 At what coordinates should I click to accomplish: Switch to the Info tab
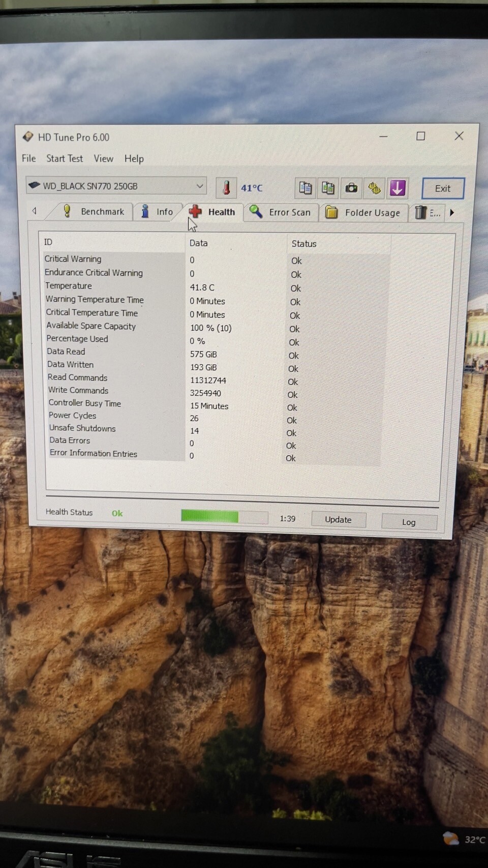click(x=158, y=212)
